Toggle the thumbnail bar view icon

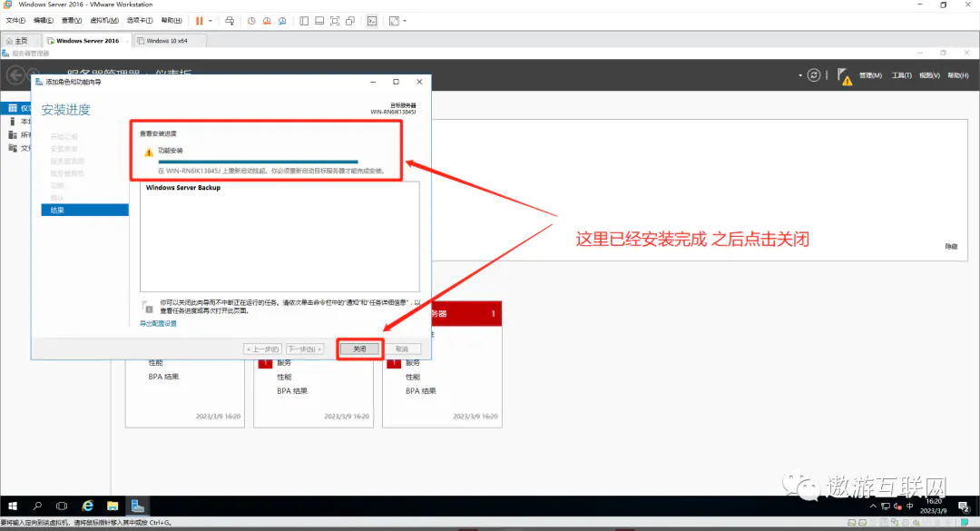[319, 21]
